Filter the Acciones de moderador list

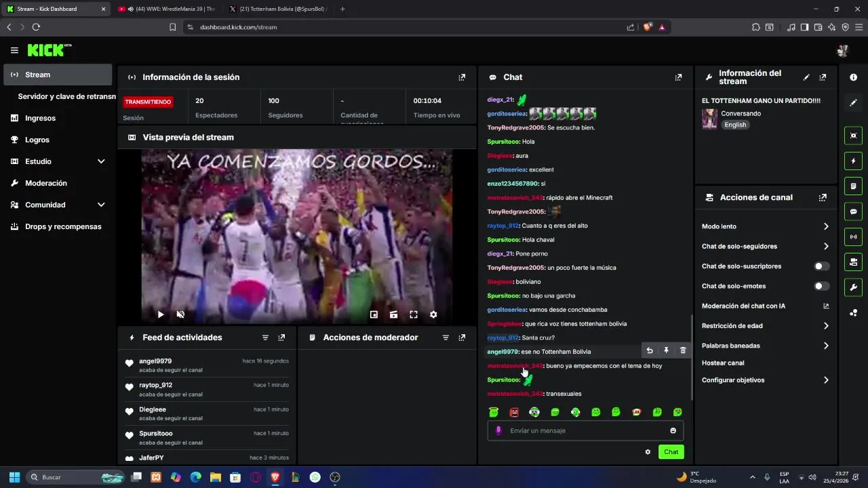tap(446, 338)
